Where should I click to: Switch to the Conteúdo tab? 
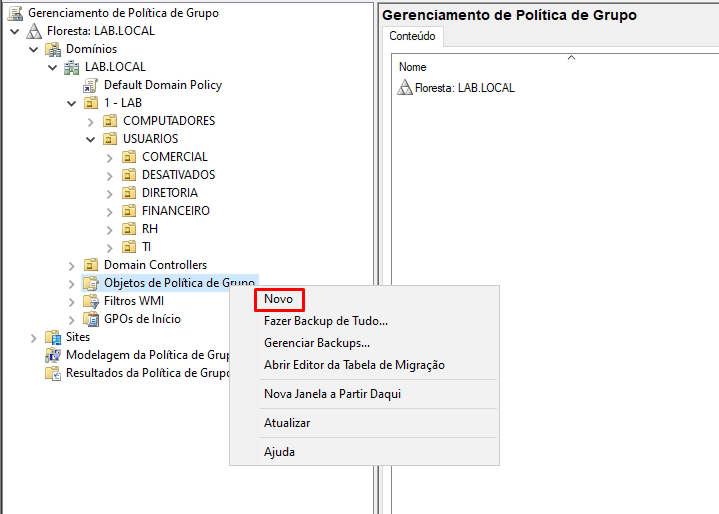(x=412, y=36)
